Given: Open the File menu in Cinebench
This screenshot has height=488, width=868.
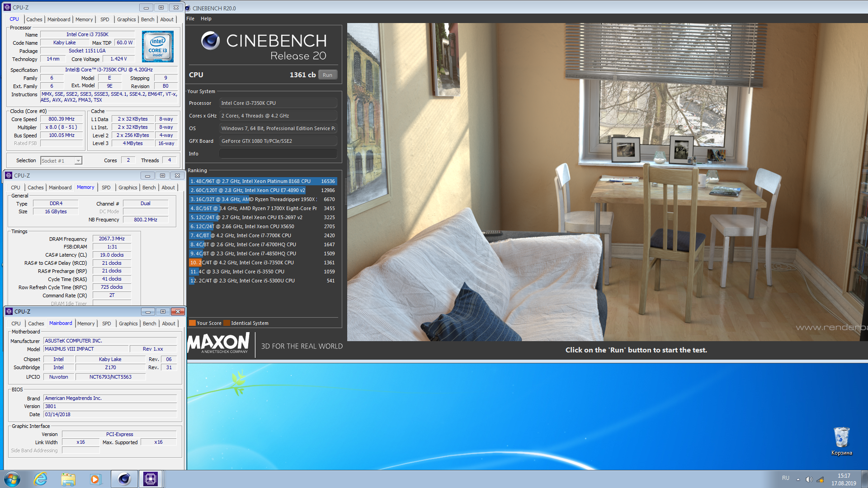Looking at the screenshot, I should pyautogui.click(x=190, y=19).
